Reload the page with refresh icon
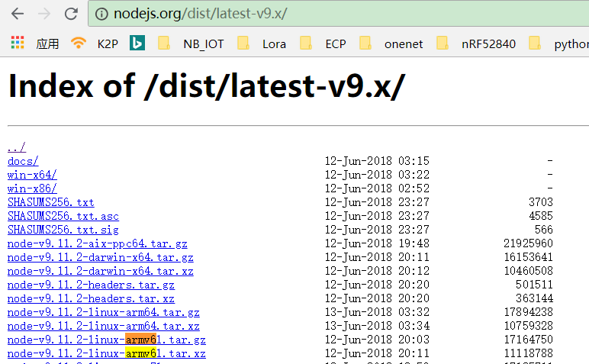 [x=71, y=14]
